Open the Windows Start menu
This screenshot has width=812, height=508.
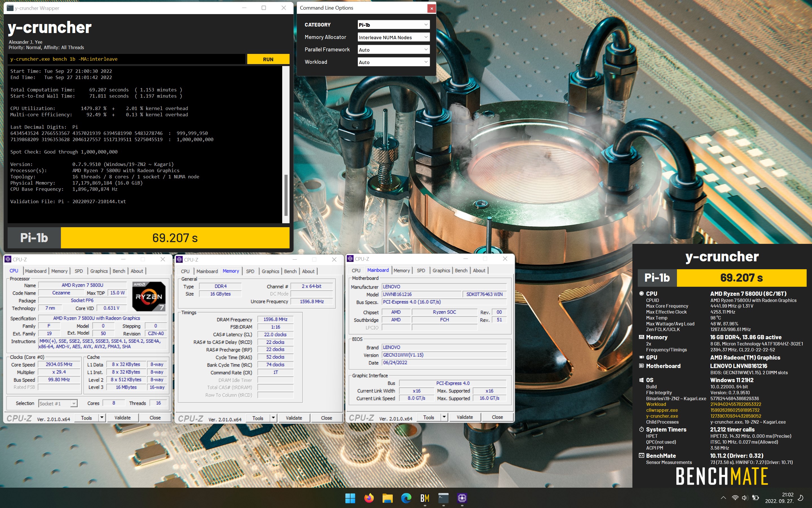(350, 498)
